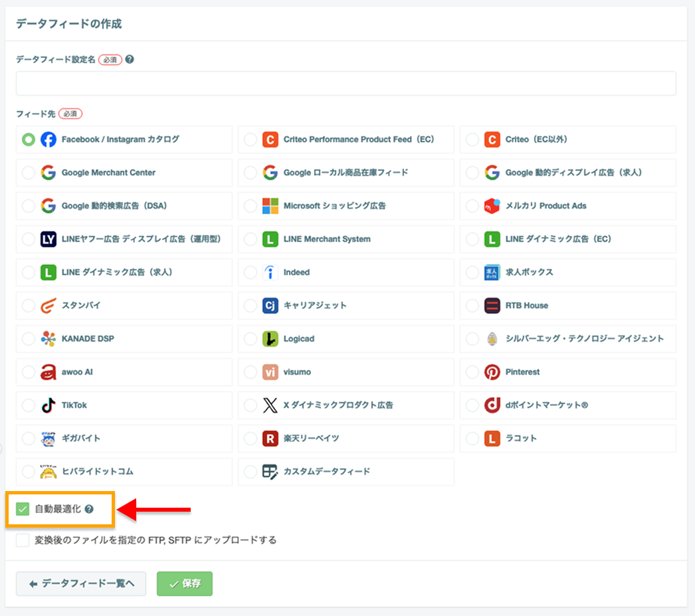Enable FTP, SFTP upload checkbox

coord(23,540)
